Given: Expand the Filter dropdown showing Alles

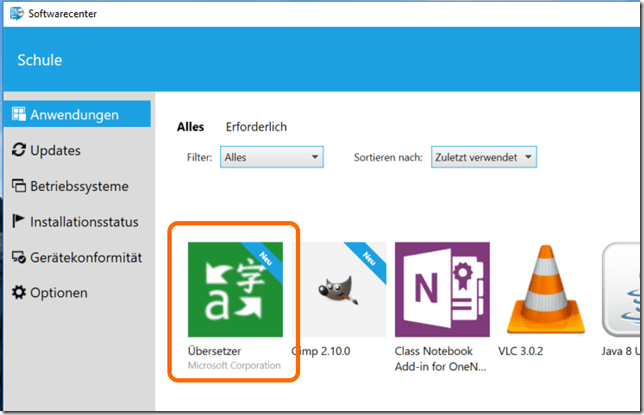Looking at the screenshot, I should (x=271, y=157).
